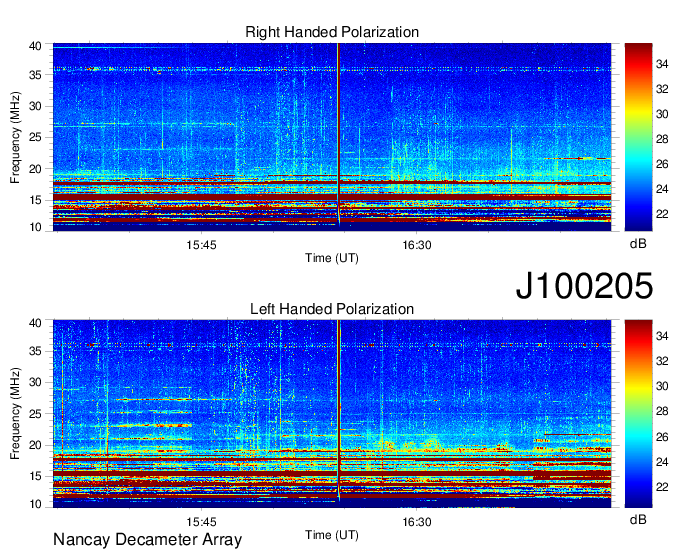
Task: Click the 20 MHz tick on bottom plot
Action: point(35,445)
